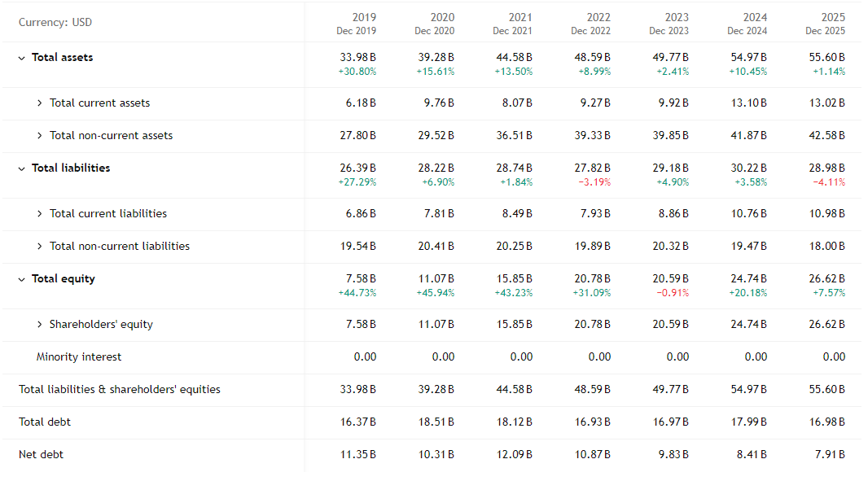Select the 2021 Dec 2021 column header
The image size is (868, 481).
pyautogui.click(x=513, y=23)
